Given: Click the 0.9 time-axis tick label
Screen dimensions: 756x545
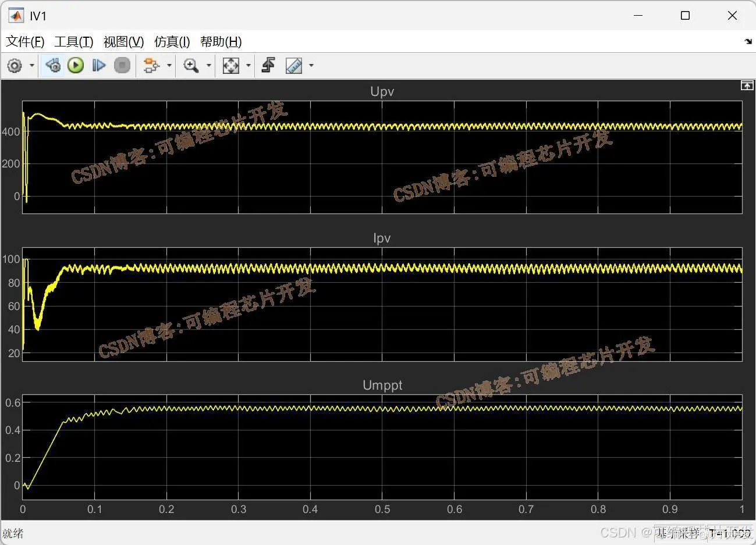Looking at the screenshot, I should (x=670, y=510).
